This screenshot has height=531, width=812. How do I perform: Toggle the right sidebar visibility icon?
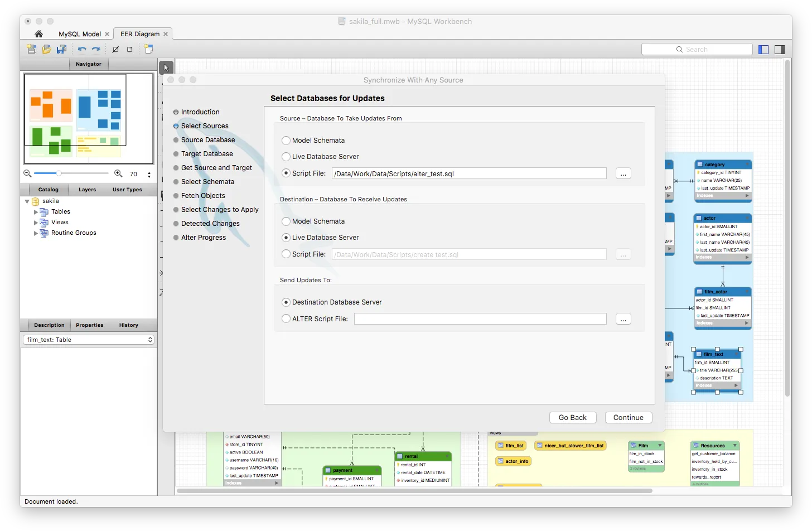coord(780,50)
